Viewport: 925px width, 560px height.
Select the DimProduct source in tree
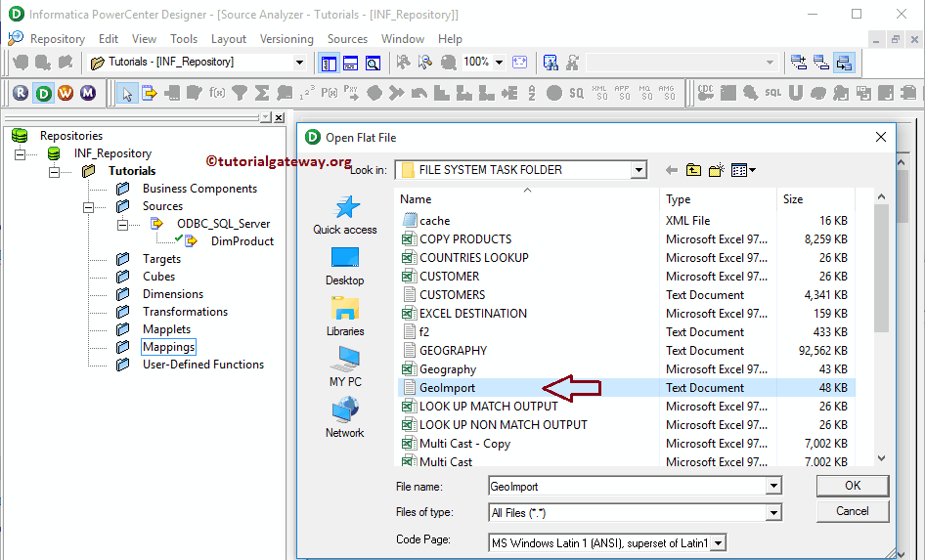[x=242, y=241]
